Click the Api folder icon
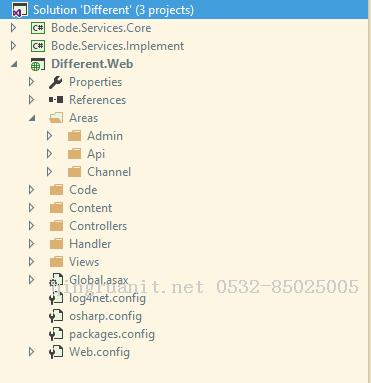Screen dimensions: 371x383 (x=74, y=154)
